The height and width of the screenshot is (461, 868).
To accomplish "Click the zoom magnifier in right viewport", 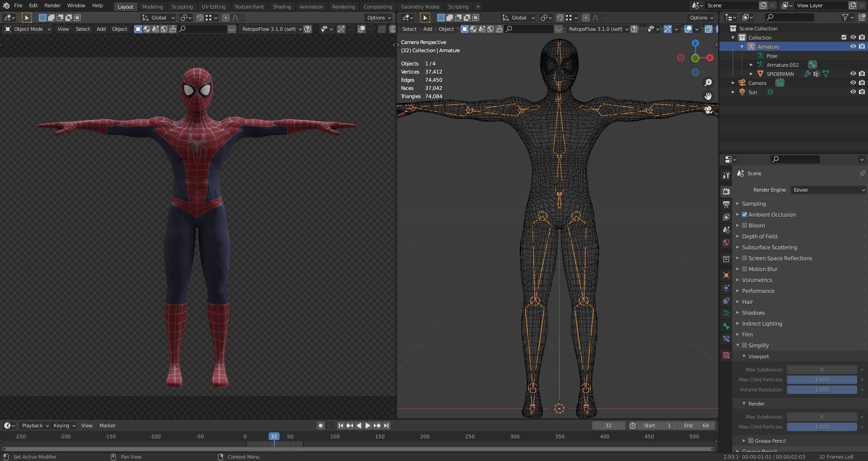I will (708, 83).
